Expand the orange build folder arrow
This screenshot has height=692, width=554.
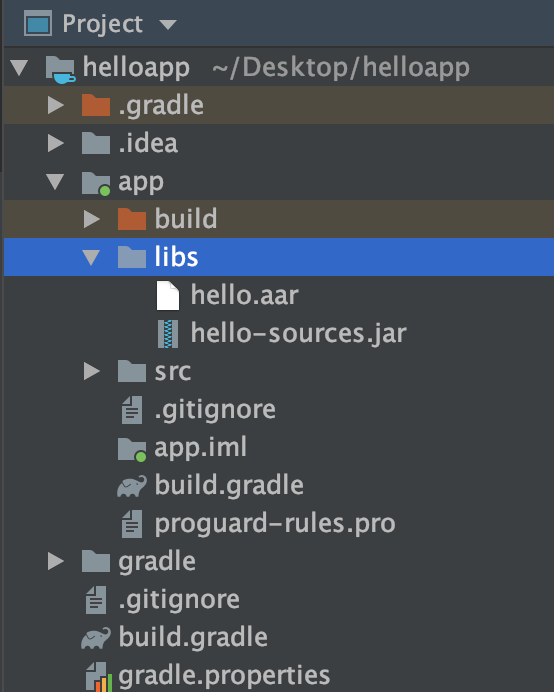coord(92,219)
